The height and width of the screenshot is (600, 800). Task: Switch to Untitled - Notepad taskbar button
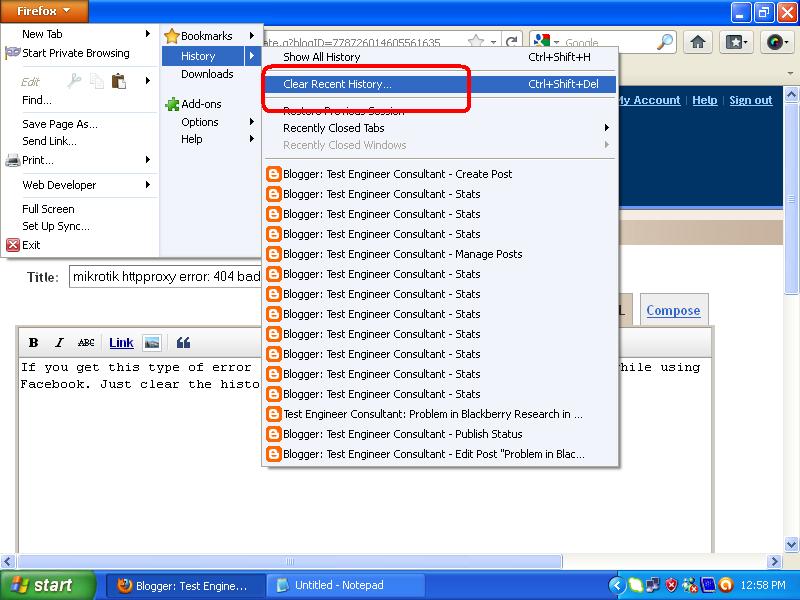tap(346, 585)
